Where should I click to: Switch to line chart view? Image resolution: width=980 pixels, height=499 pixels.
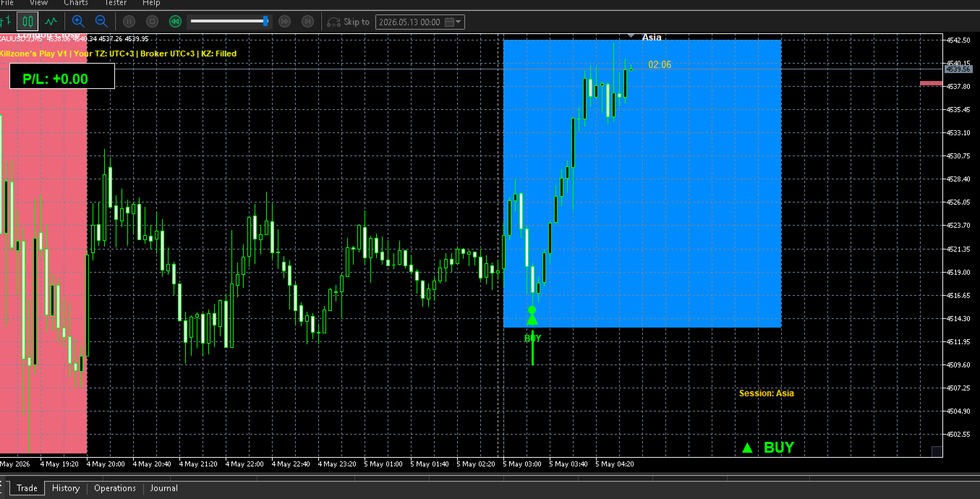coord(51,22)
